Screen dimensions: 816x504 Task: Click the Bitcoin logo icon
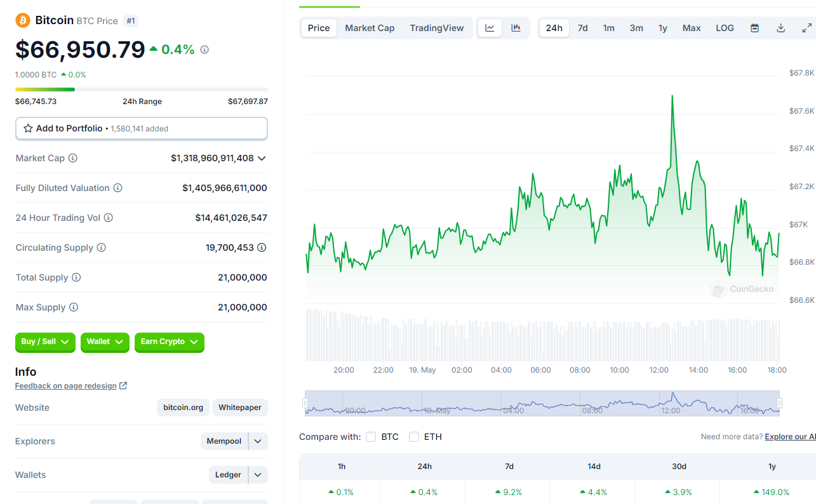(x=23, y=20)
